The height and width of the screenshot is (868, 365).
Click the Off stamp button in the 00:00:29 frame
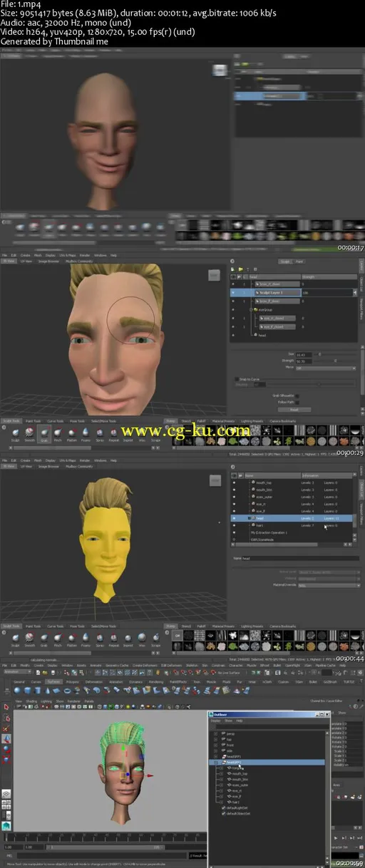(179, 430)
